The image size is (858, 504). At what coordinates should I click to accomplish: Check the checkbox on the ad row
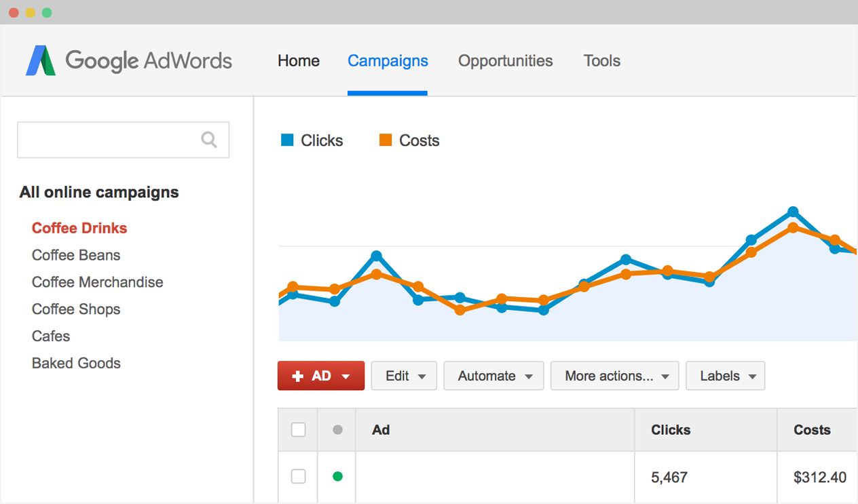tap(297, 476)
